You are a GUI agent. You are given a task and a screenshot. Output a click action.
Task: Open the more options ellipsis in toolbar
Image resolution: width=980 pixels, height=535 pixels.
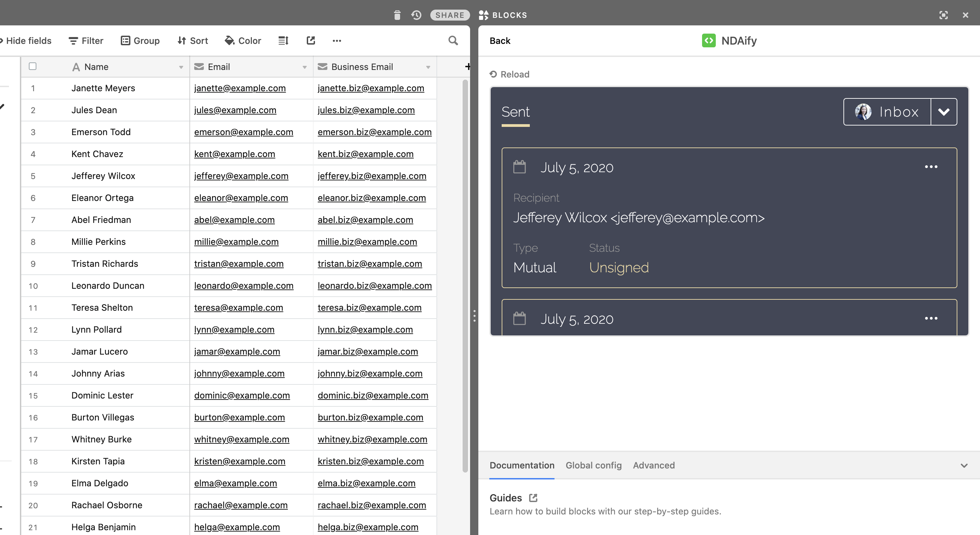click(x=337, y=41)
